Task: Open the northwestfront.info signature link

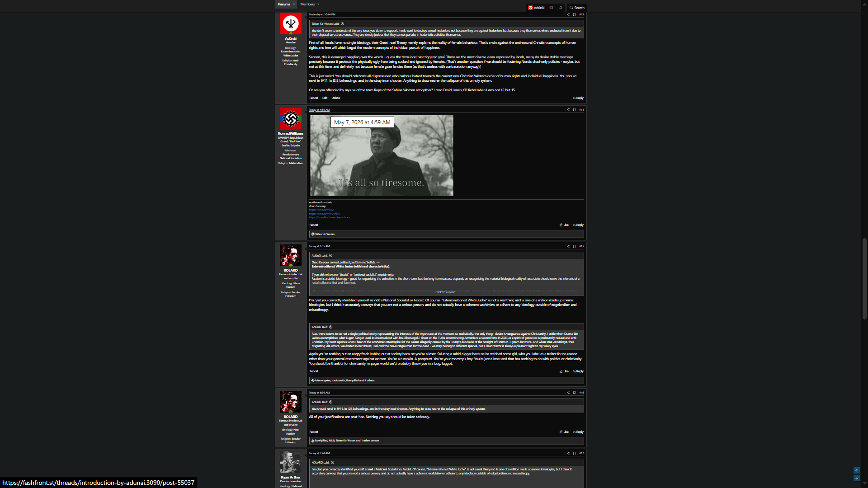Action: [x=321, y=202]
